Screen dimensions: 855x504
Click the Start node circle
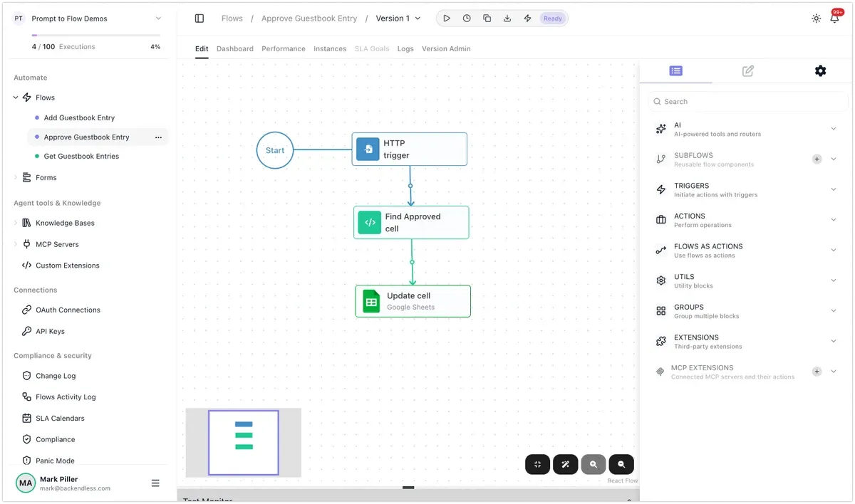point(275,150)
